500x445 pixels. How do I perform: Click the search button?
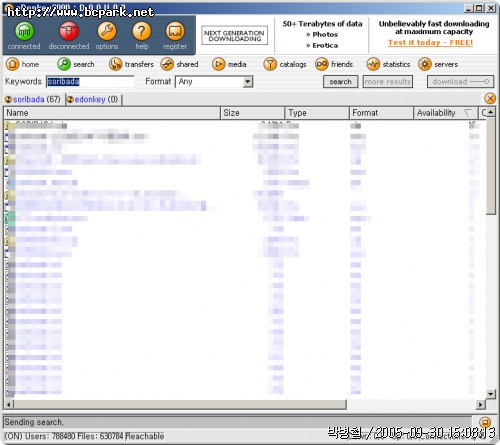[340, 82]
